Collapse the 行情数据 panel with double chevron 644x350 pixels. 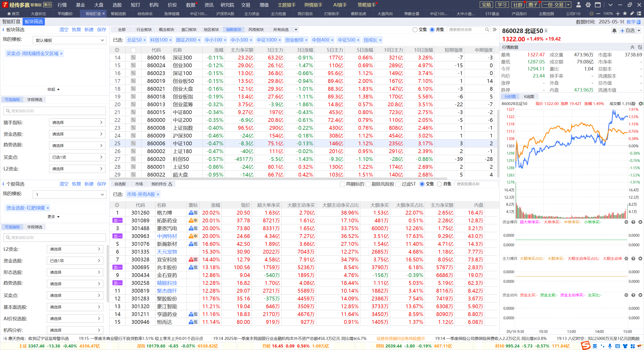[632, 47]
